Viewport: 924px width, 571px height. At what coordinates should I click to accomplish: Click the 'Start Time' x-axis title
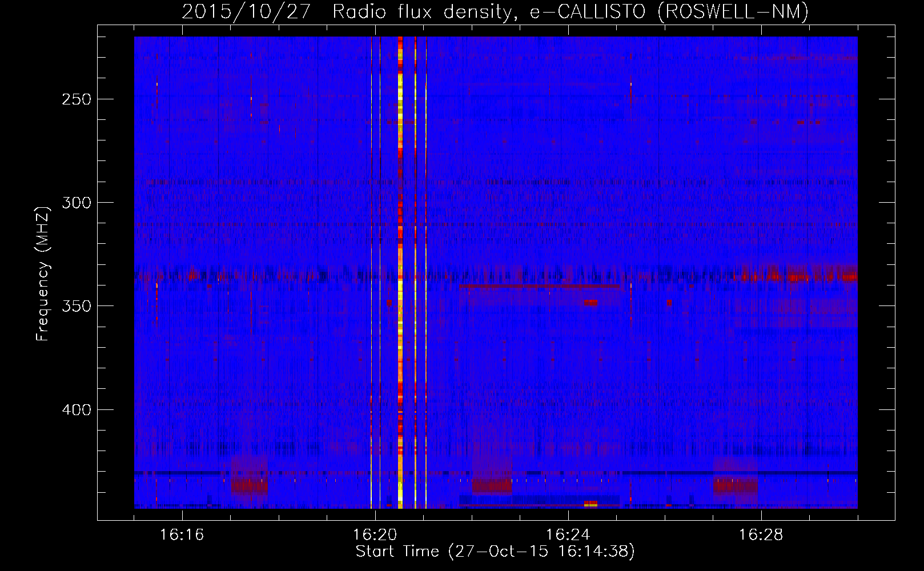pyautogui.click(x=495, y=552)
